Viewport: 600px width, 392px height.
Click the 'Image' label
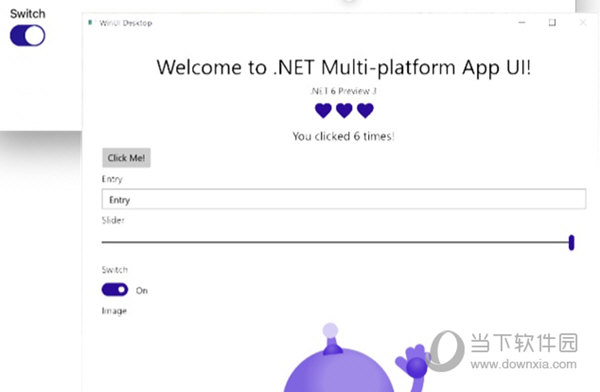point(114,311)
